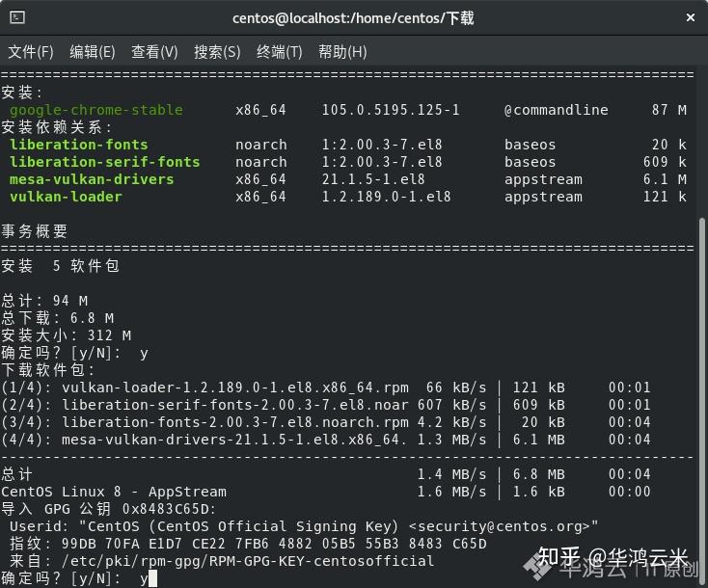Click the window title centos@localhost
Viewport: 708px width, 588px height.
point(353,18)
